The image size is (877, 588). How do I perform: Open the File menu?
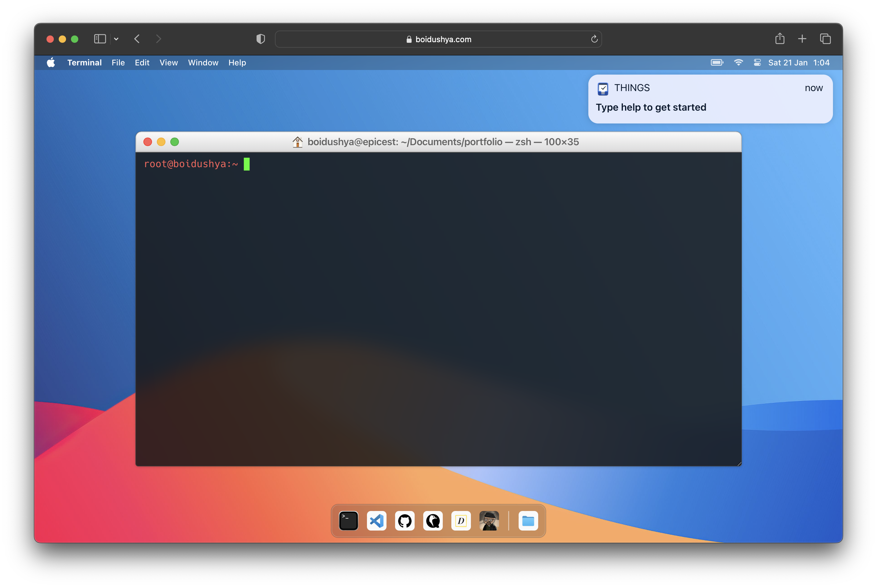point(118,63)
